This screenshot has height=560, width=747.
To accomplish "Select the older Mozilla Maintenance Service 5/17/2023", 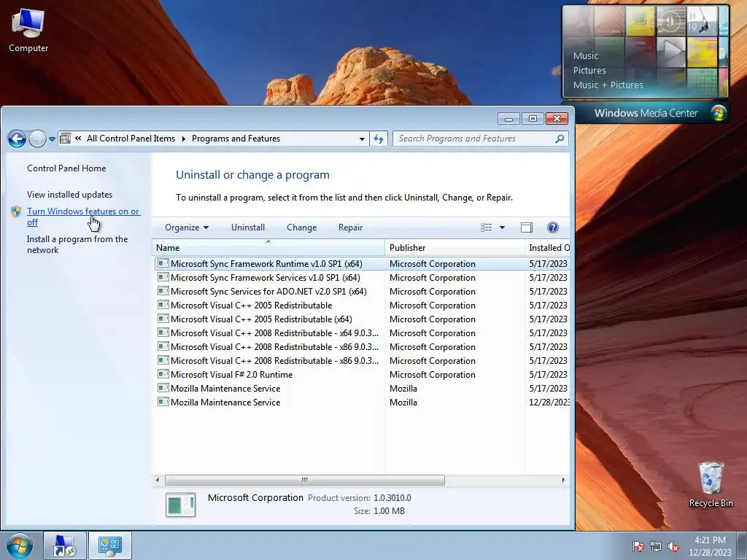I will pos(362,389).
